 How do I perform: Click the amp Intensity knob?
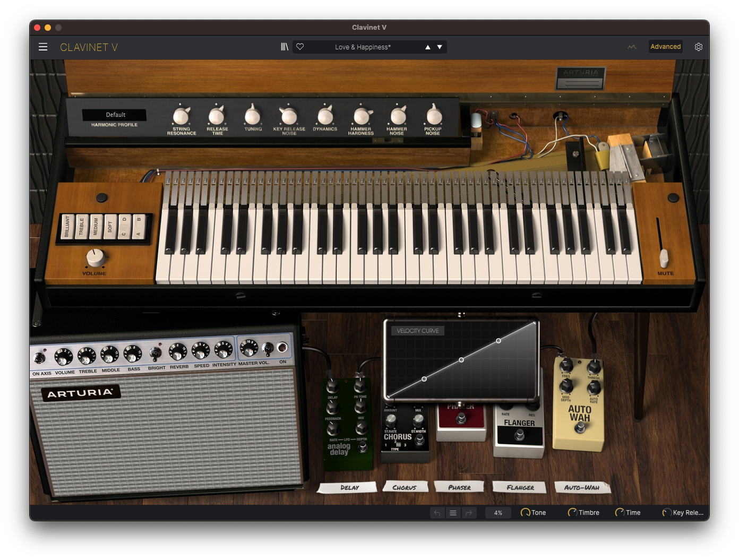click(x=224, y=350)
